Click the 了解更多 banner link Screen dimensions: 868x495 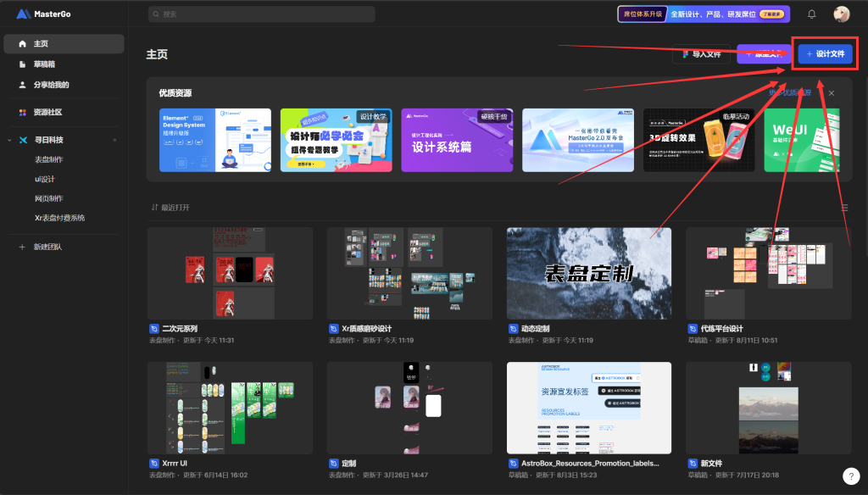pos(771,14)
